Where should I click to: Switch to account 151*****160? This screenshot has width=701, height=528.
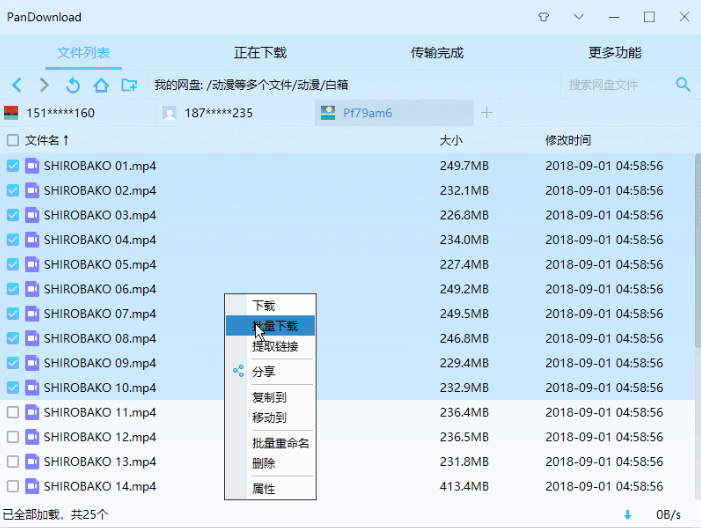pyautogui.click(x=78, y=113)
